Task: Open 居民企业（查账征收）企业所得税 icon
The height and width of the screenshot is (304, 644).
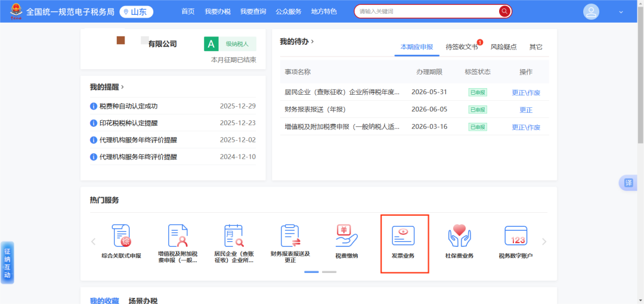Action: [x=234, y=237]
